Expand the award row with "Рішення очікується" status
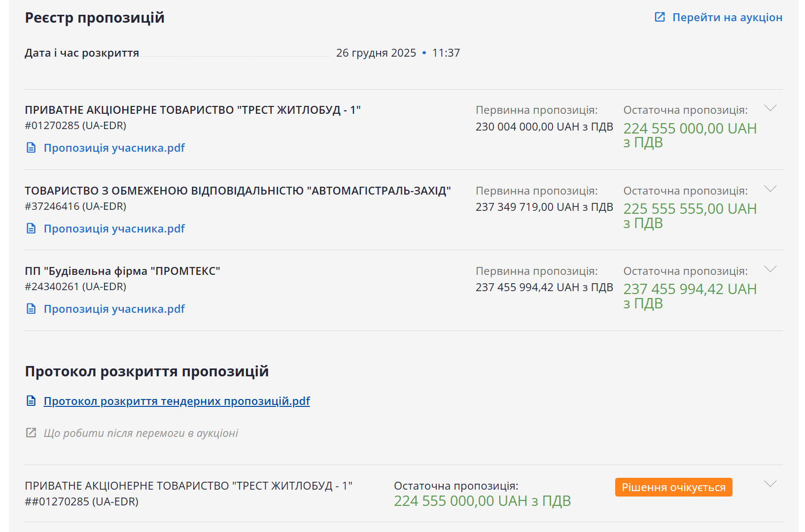This screenshot has height=532, width=805. [x=770, y=484]
